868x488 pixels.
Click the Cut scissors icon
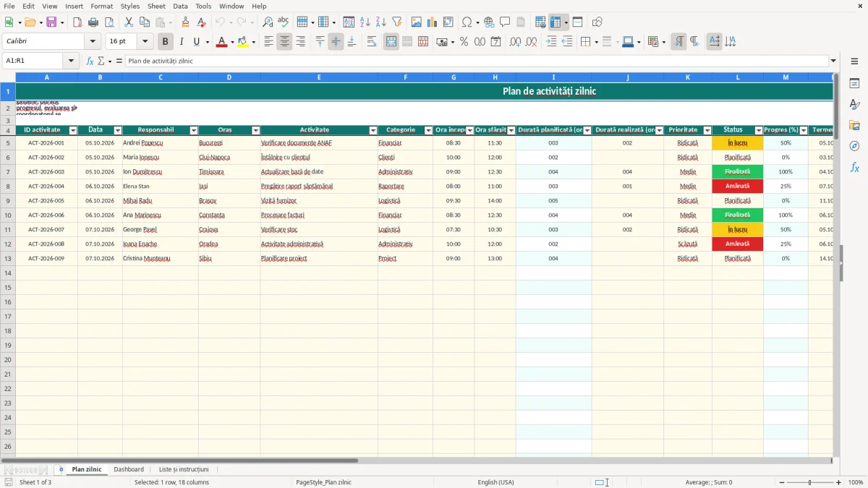coord(128,22)
